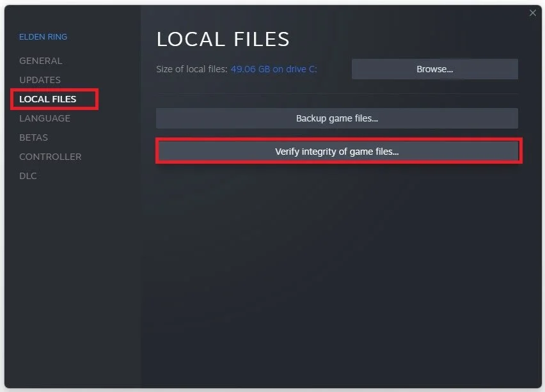Click the 'Size of local files:' label
Image resolution: width=545 pixels, height=392 pixels.
[191, 69]
